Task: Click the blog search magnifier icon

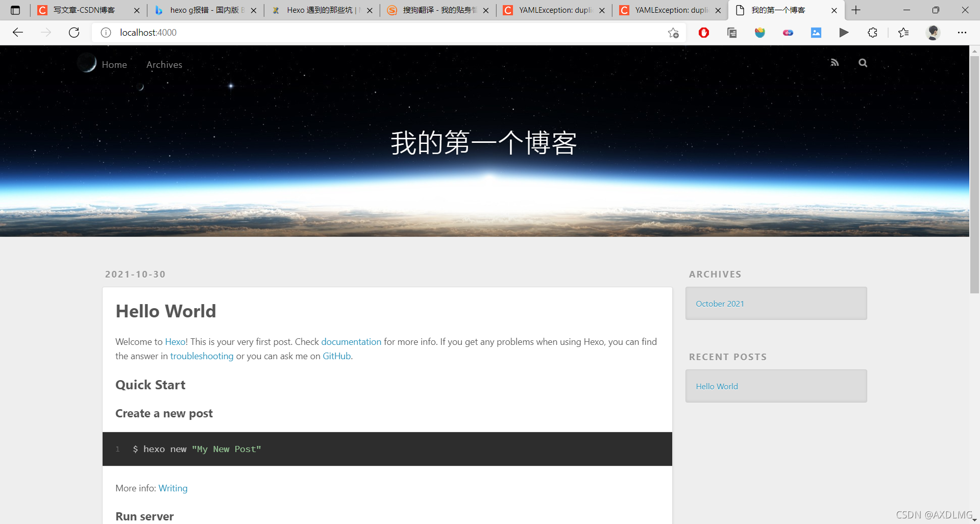Action: (862, 63)
